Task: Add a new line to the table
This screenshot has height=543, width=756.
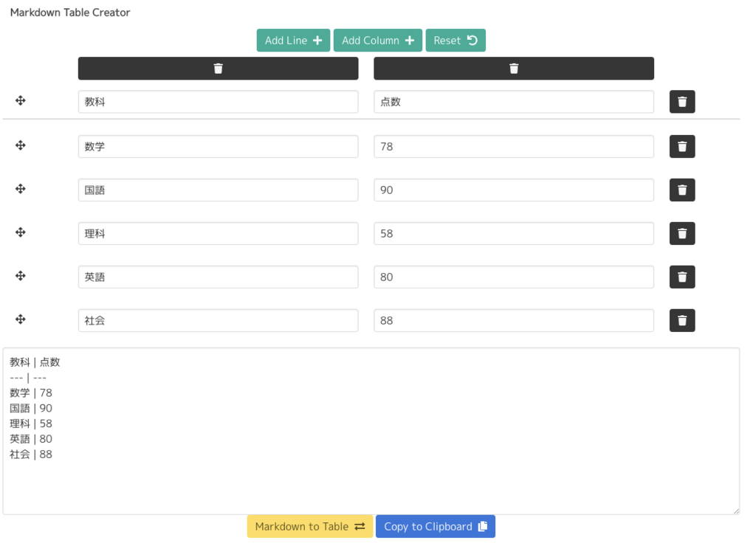Action: tap(293, 41)
